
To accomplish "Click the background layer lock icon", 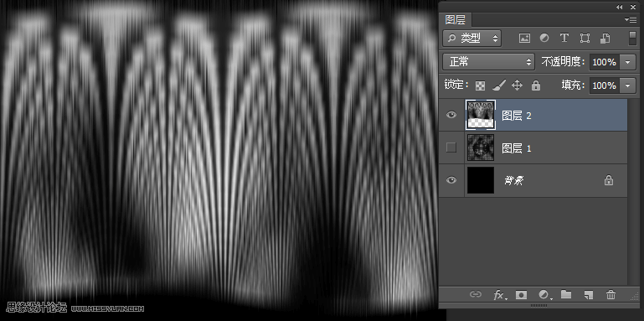I will [x=609, y=180].
